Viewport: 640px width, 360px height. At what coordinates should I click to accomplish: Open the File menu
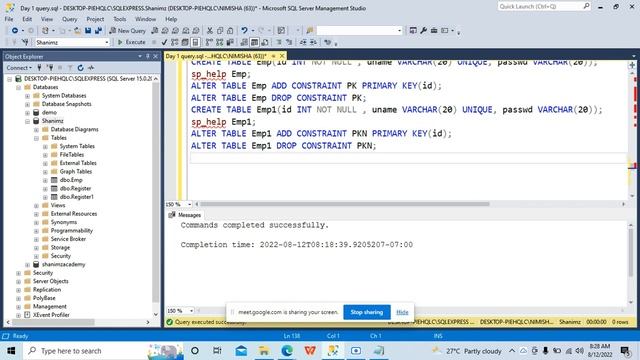[9, 19]
